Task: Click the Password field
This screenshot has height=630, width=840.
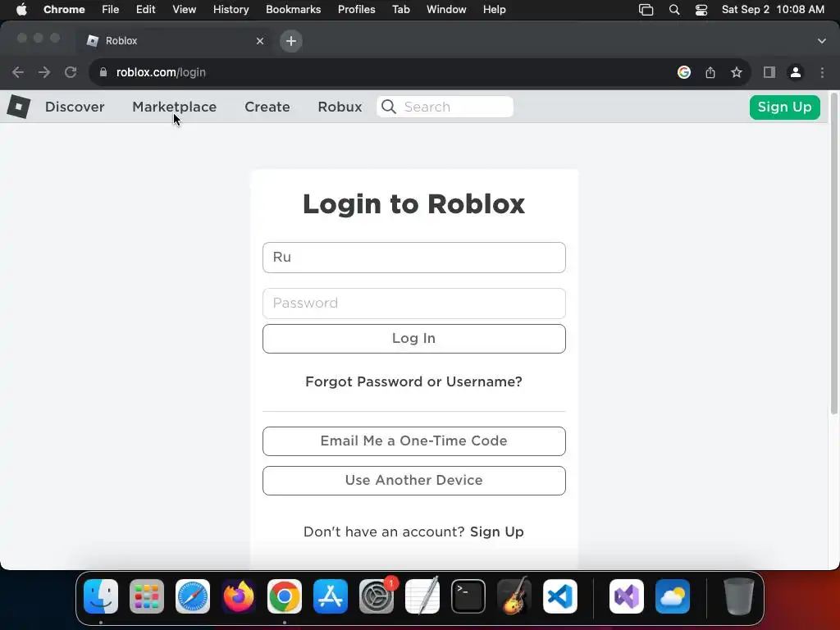Action: [414, 304]
